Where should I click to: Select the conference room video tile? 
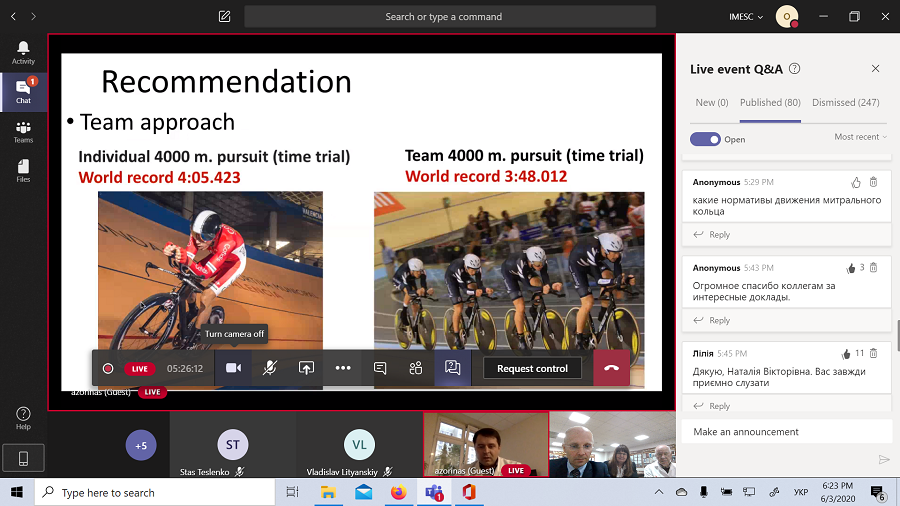coord(612,445)
